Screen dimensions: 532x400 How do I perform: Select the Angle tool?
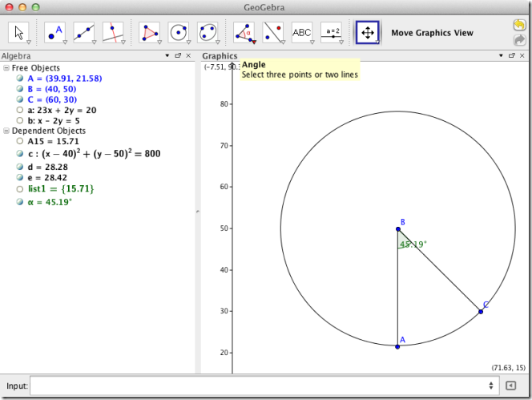point(244,33)
